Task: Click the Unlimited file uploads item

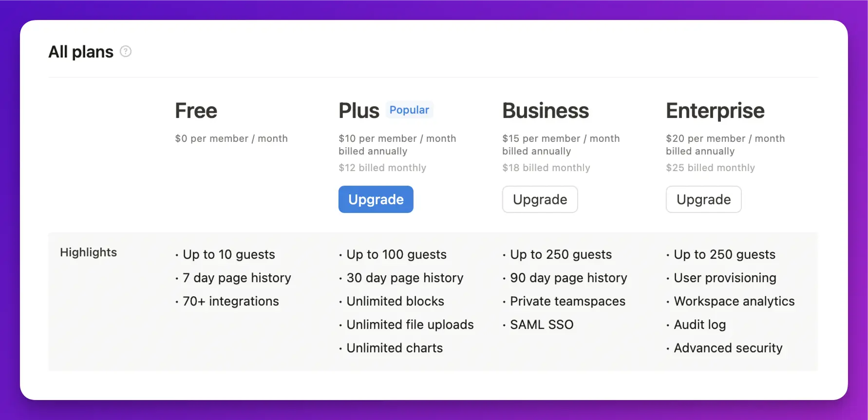Action: pos(410,325)
